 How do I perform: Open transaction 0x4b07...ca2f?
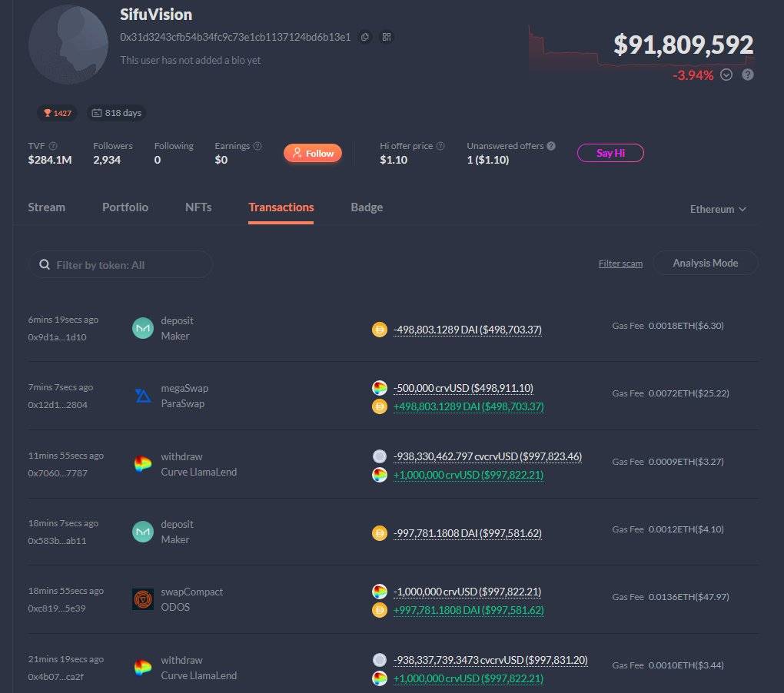tap(55, 677)
